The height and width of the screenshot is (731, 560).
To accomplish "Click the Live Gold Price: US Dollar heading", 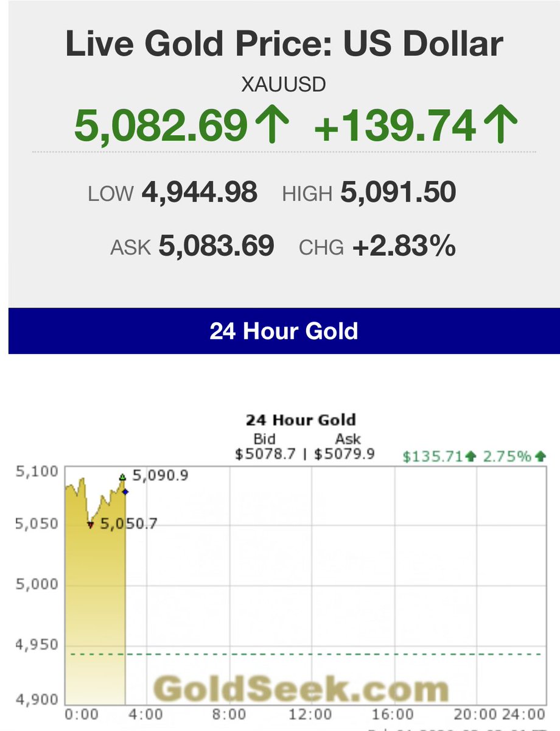I will [x=284, y=44].
